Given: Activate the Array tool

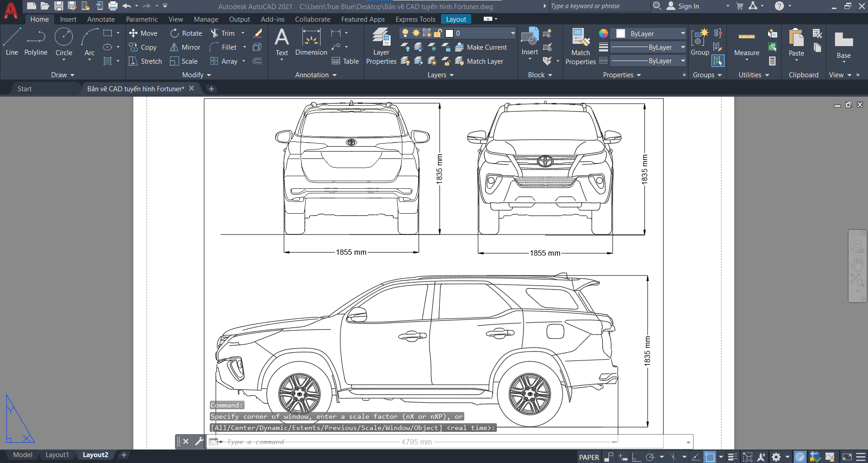Looking at the screenshot, I should 224,61.
